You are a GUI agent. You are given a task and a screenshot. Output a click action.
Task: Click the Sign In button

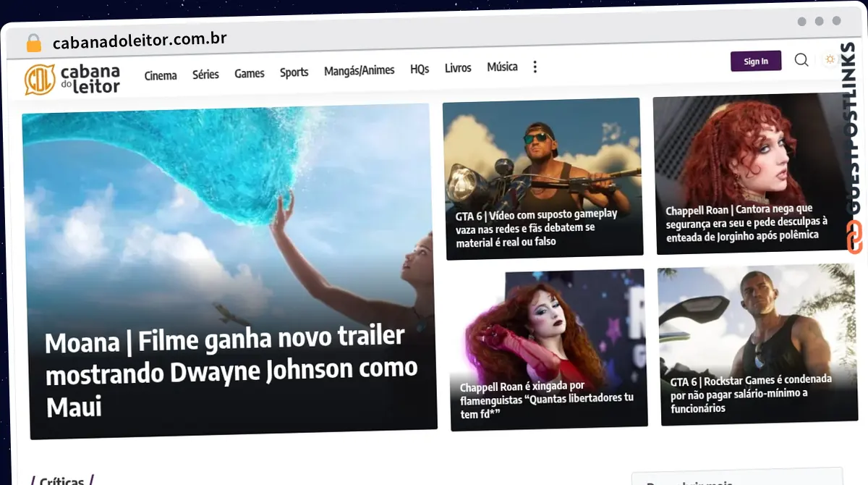click(x=756, y=62)
